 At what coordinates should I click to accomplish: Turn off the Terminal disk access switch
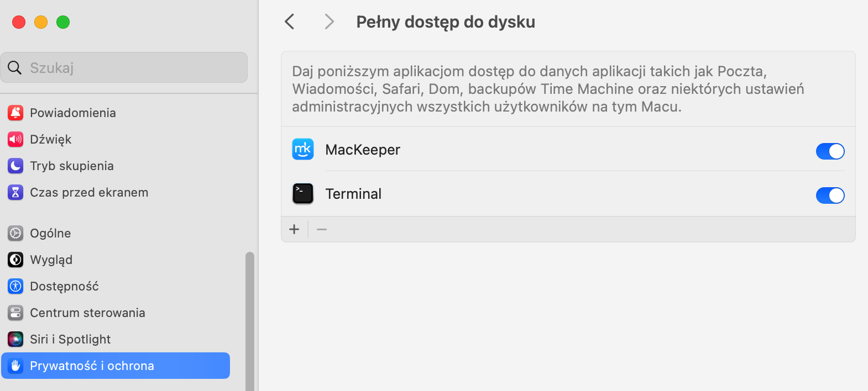830,195
